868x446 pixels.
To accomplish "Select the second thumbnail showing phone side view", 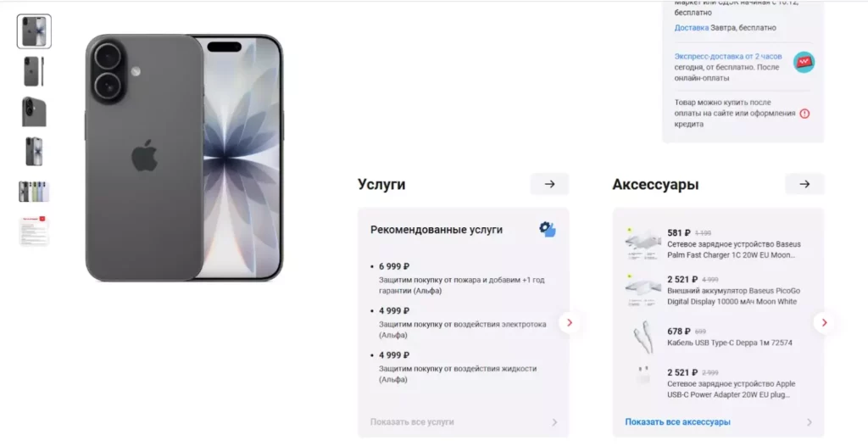I will (x=34, y=71).
